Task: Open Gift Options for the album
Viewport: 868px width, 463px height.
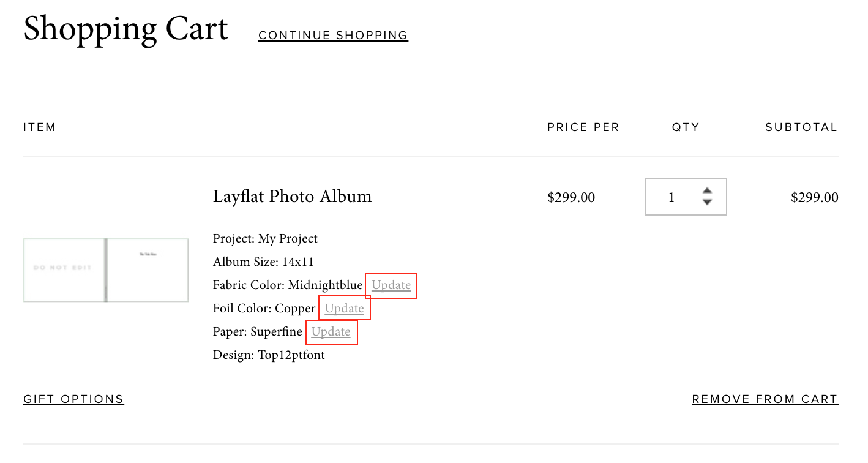Action: (x=73, y=399)
